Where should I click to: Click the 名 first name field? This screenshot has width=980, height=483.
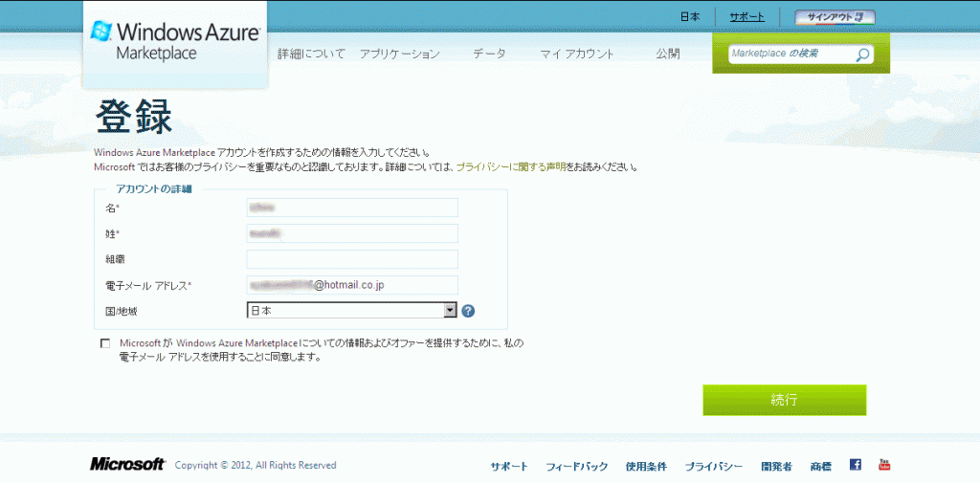[x=352, y=208]
